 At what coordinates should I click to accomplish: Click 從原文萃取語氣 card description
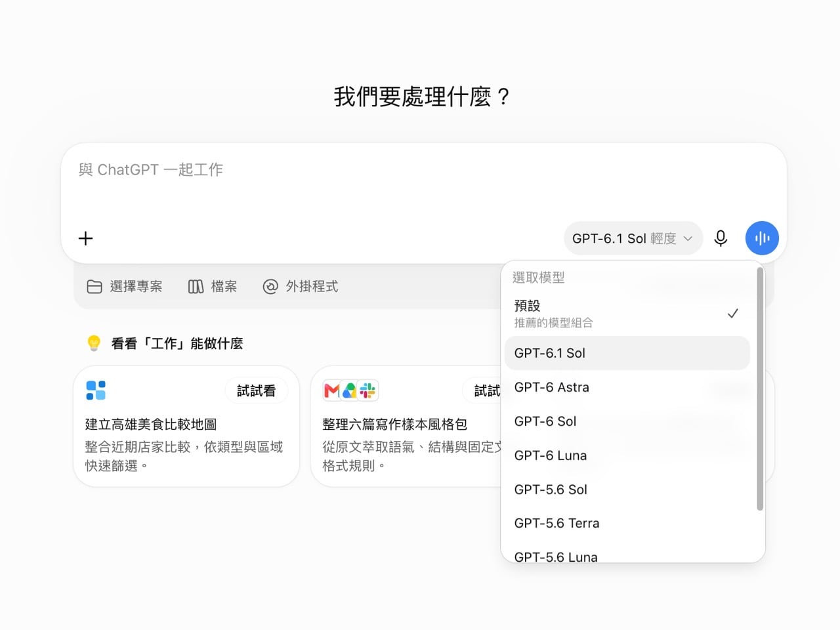point(411,456)
